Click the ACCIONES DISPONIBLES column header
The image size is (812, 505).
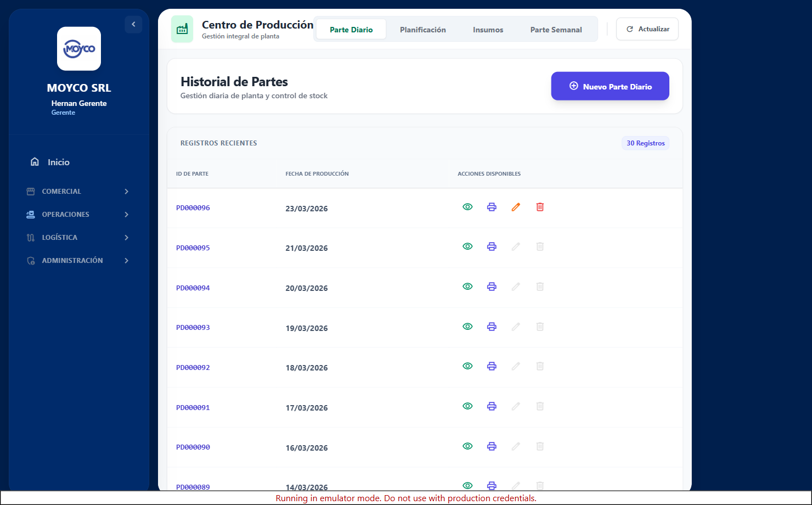[489, 174]
